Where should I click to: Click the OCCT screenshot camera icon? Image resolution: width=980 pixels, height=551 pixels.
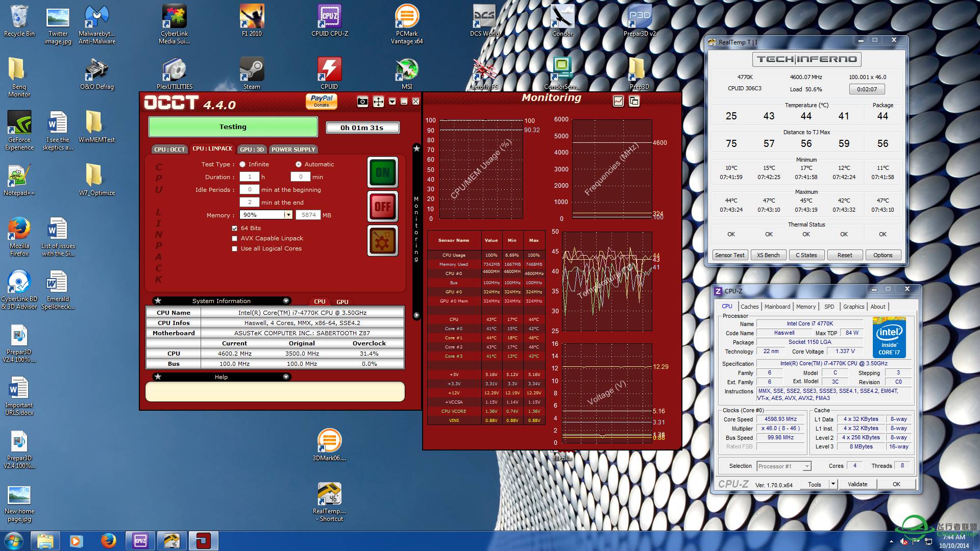pos(362,102)
